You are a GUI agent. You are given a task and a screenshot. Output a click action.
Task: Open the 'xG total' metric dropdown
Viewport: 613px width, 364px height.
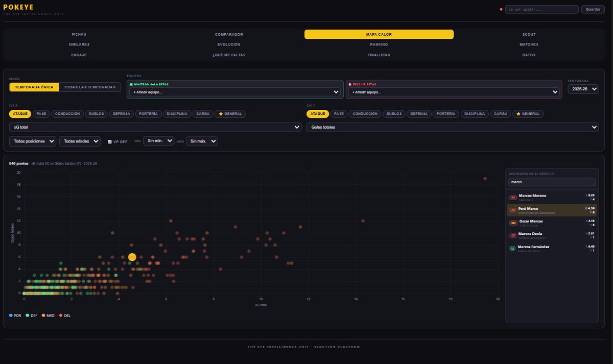coord(155,127)
